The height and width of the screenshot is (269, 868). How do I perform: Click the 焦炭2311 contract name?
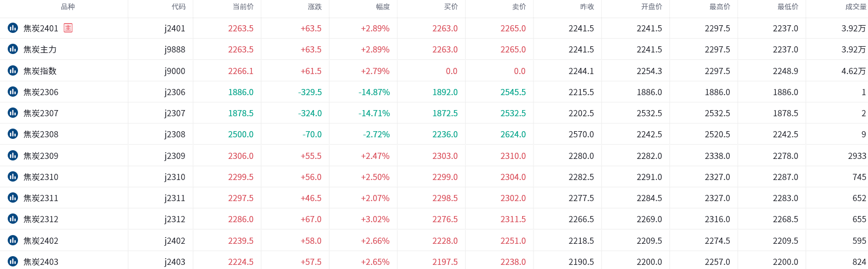(41, 198)
